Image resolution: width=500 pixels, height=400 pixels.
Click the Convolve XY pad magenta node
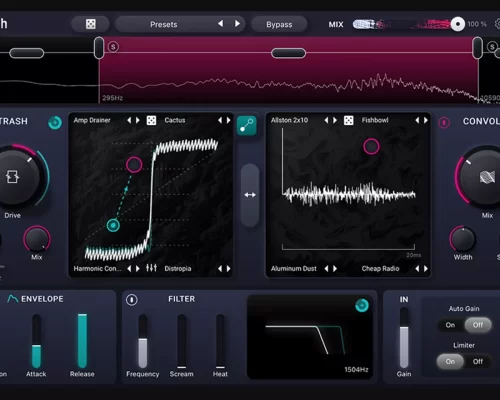coord(371,146)
